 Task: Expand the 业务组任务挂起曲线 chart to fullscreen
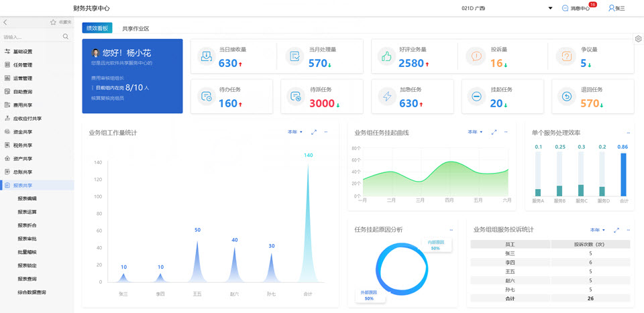pos(494,132)
